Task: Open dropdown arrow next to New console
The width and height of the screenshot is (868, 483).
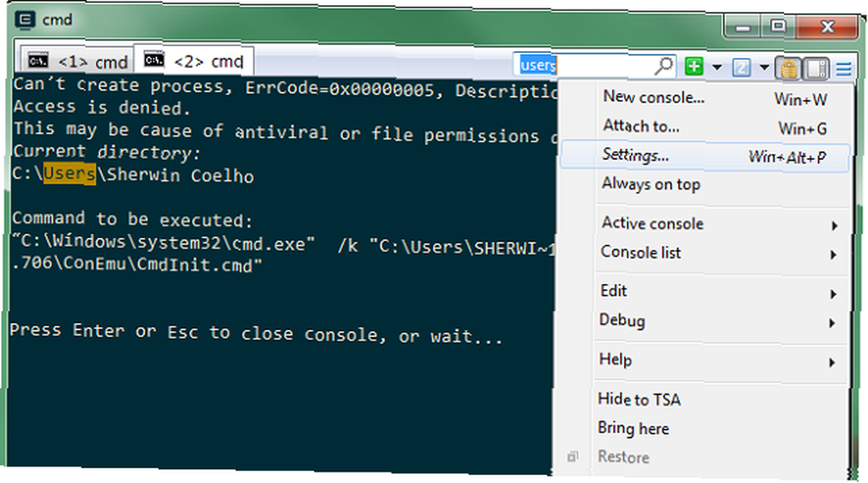Action: point(718,68)
